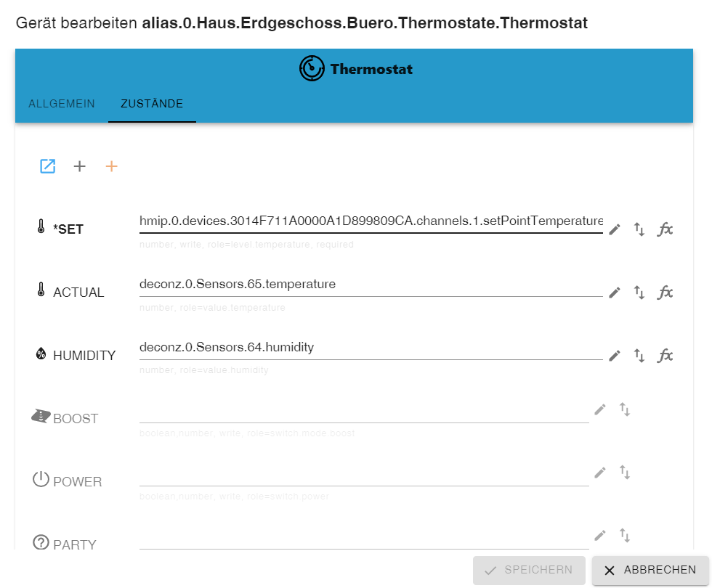Select the ZUSTÄNDE tab

pyautogui.click(x=152, y=104)
